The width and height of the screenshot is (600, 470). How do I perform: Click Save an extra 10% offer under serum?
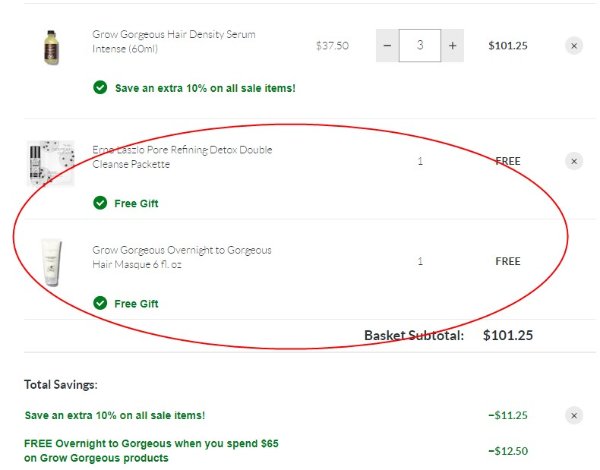click(x=205, y=88)
